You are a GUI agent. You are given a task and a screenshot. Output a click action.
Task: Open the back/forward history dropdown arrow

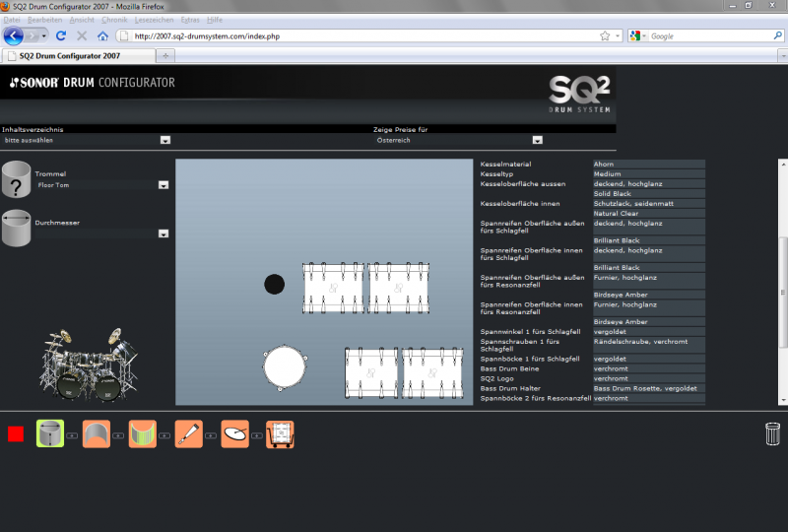tap(44, 36)
